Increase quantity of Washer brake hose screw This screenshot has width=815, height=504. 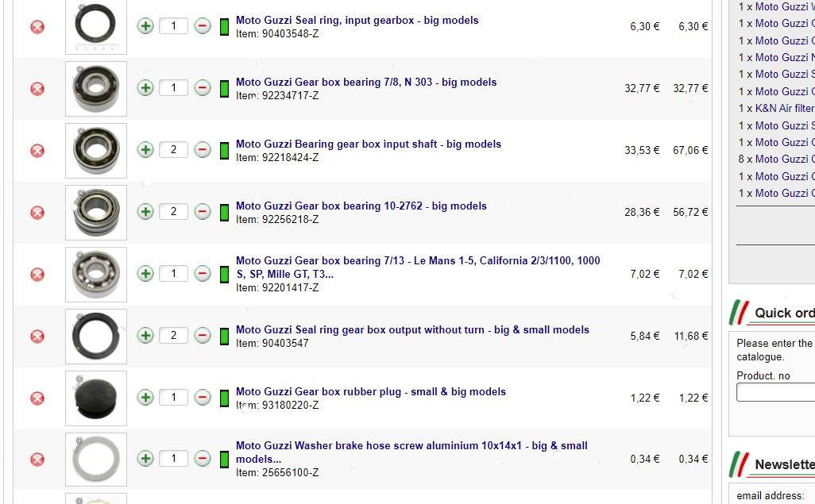pyautogui.click(x=145, y=458)
